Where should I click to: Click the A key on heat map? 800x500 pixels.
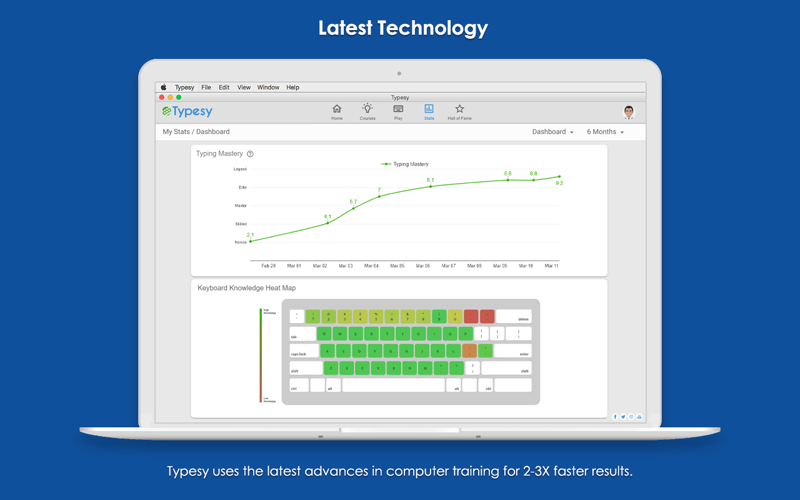coord(328,351)
